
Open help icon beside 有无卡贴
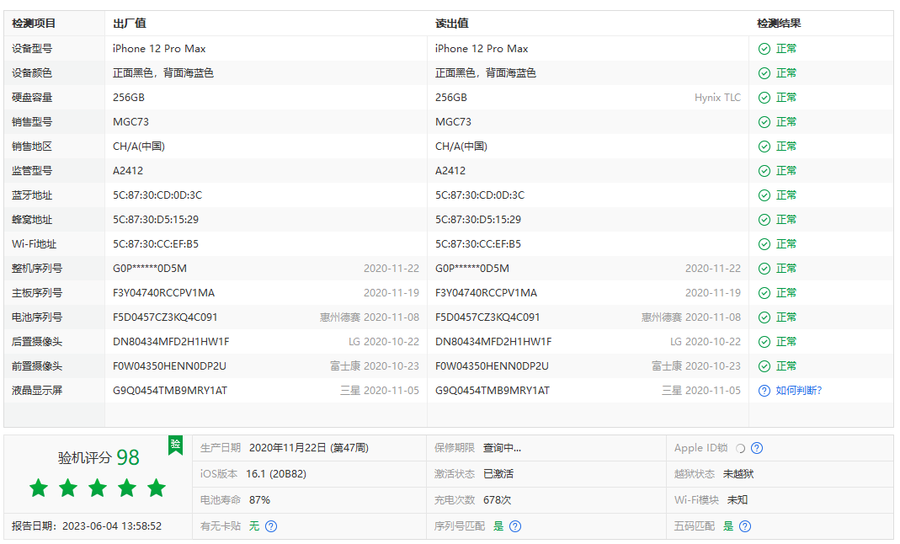(x=271, y=526)
